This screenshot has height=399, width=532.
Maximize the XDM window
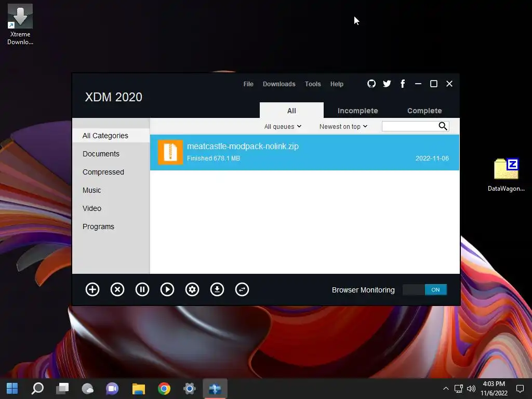pos(434,84)
